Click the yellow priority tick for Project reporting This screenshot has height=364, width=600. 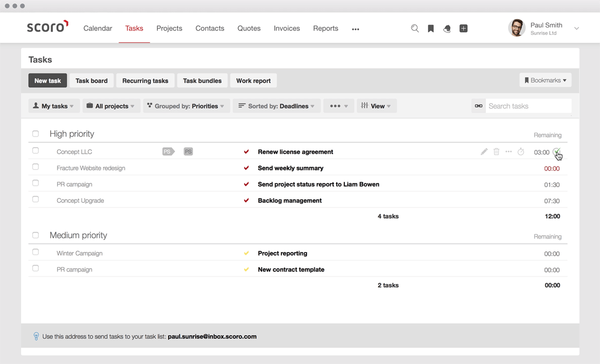[x=246, y=253]
